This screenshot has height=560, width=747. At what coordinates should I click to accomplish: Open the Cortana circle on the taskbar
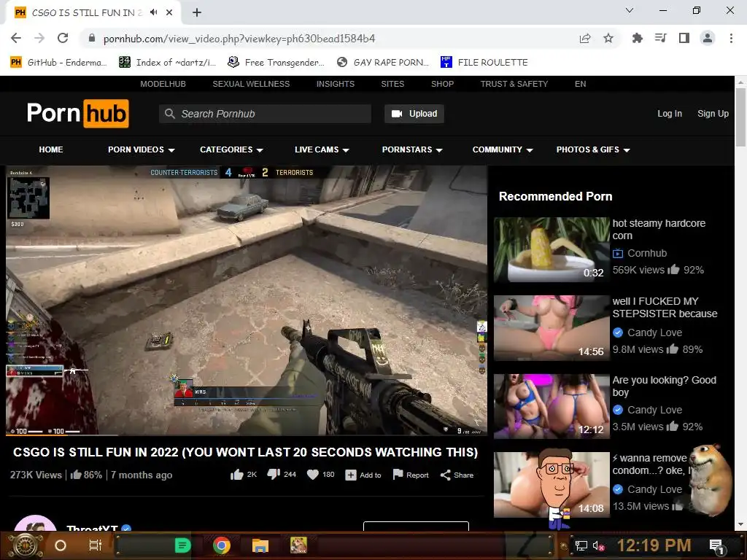[61, 545]
